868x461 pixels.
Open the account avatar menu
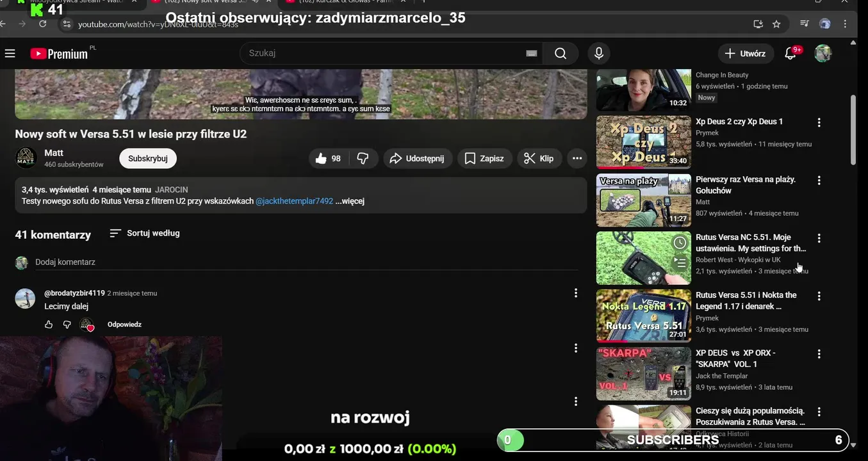[823, 53]
